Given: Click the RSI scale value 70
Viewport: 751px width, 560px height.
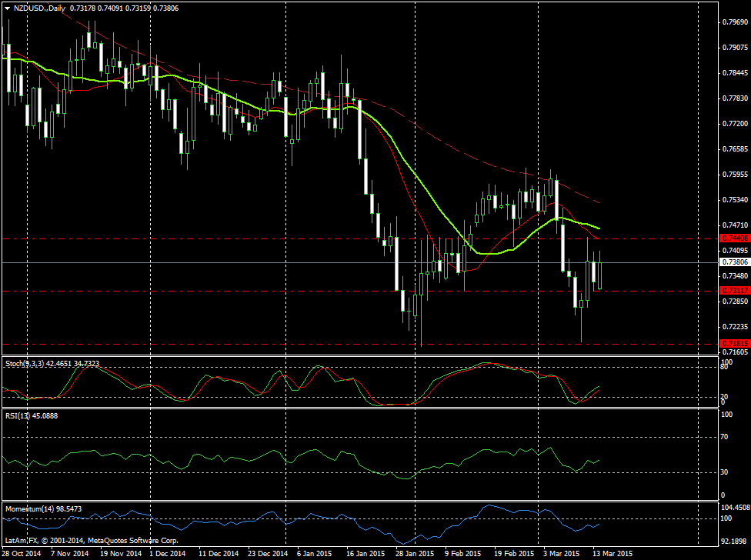Looking at the screenshot, I should point(726,437).
